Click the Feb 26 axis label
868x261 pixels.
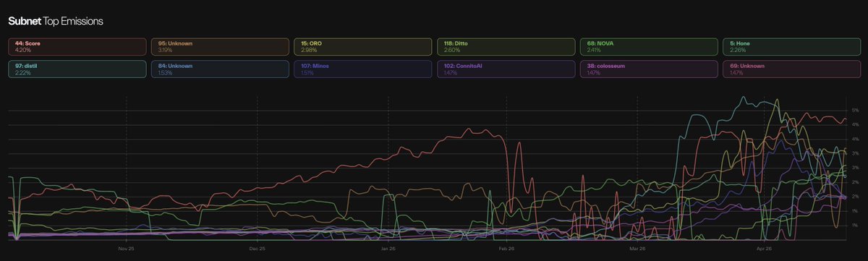click(x=506, y=248)
